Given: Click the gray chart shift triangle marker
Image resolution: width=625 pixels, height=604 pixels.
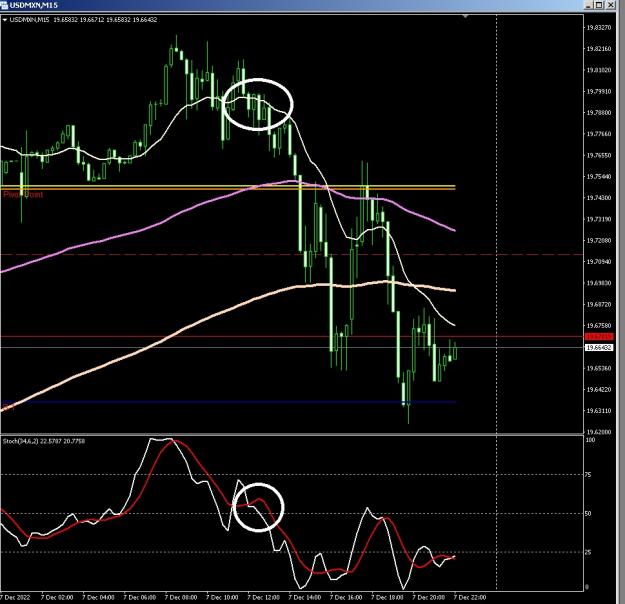Looking at the screenshot, I should (465, 16).
